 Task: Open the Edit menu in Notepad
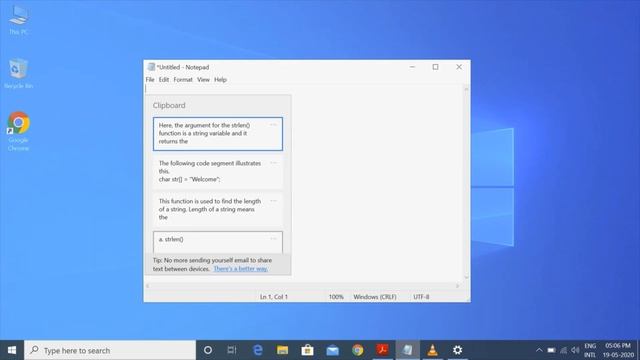pyautogui.click(x=164, y=80)
